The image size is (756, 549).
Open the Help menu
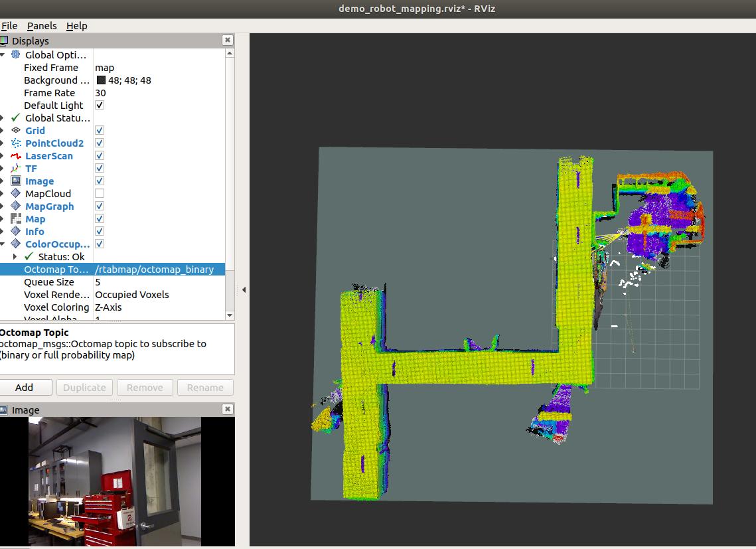pos(76,26)
